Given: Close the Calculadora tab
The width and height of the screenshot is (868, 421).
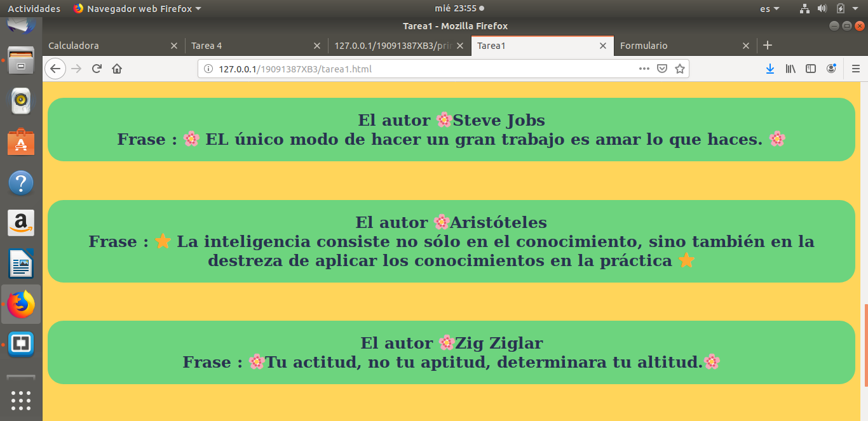Looking at the screenshot, I should 174,46.
